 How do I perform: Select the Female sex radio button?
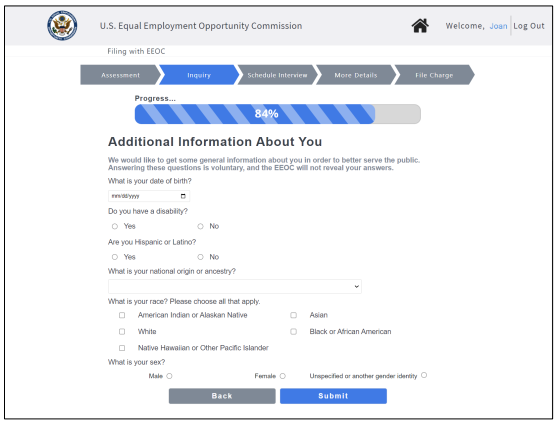point(283,376)
